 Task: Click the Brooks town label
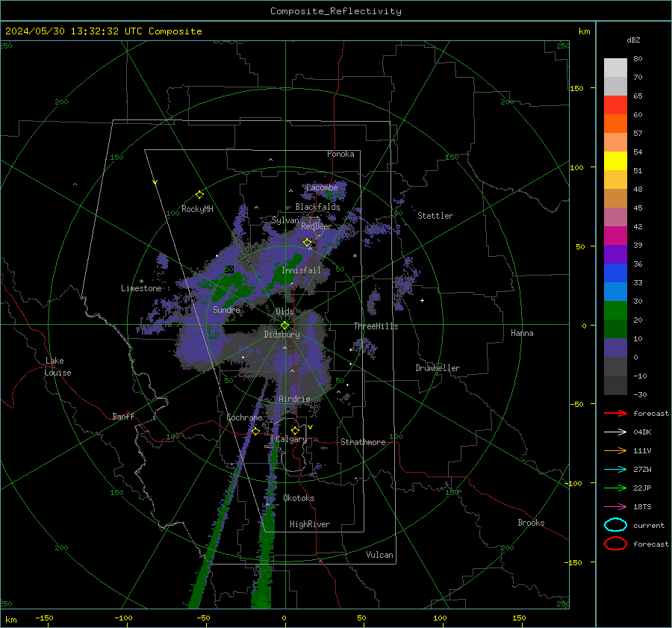coord(531,523)
